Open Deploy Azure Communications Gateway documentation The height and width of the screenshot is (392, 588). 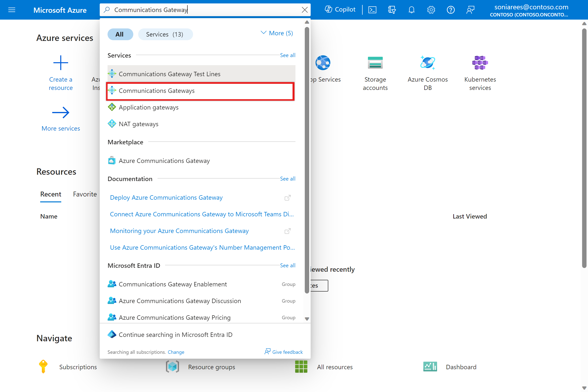166,197
